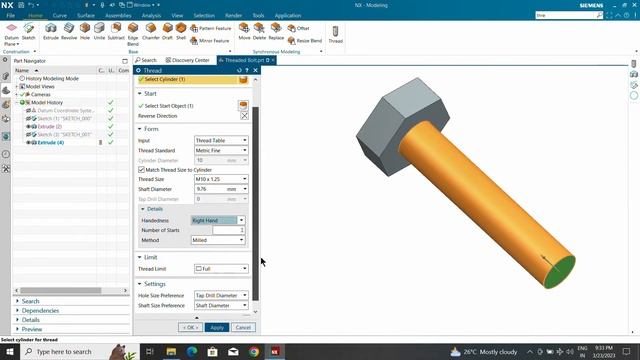Click the Unite boolean tool
The image size is (640, 360).
[x=99, y=31]
